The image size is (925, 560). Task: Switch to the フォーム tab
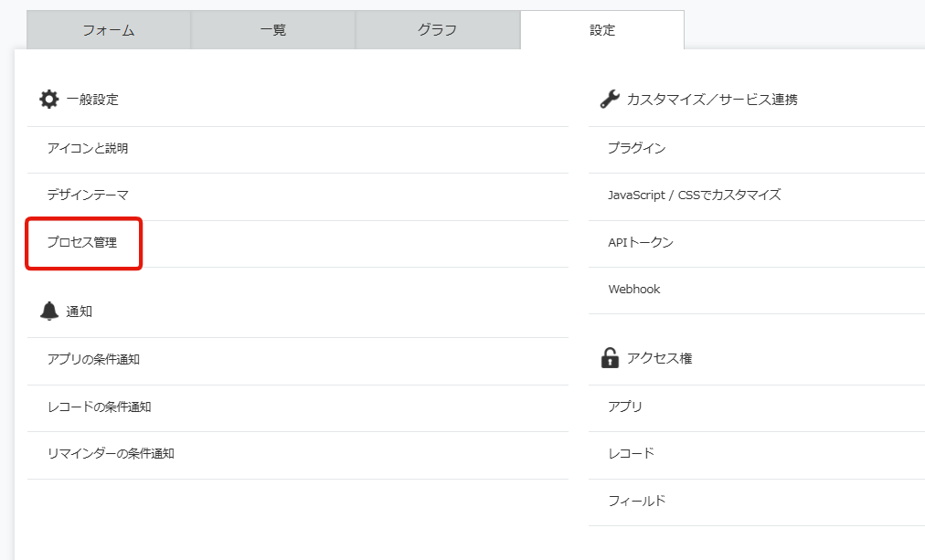pyautogui.click(x=109, y=30)
